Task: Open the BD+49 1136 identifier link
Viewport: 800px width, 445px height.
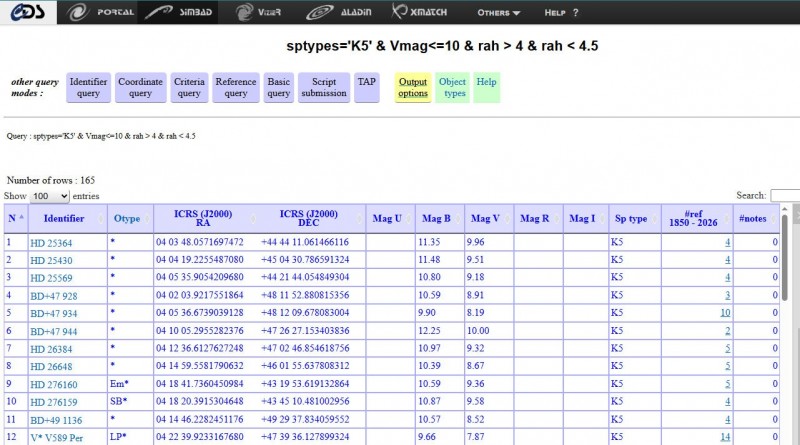Action: 56,420
